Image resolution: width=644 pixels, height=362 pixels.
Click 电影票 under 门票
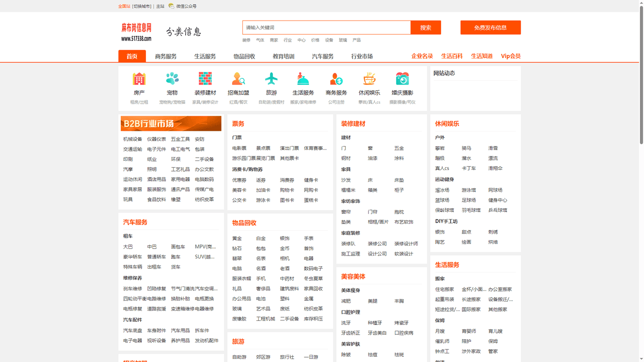click(239, 148)
